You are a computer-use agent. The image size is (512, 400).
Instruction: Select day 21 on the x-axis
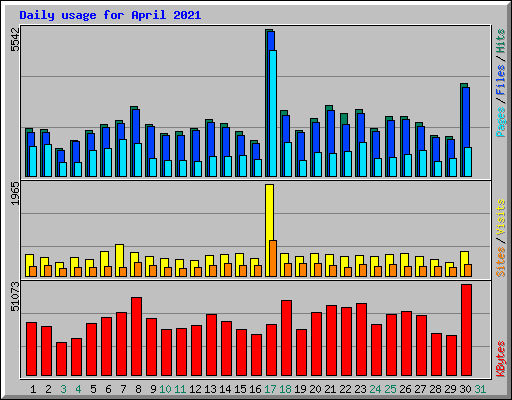point(330,389)
